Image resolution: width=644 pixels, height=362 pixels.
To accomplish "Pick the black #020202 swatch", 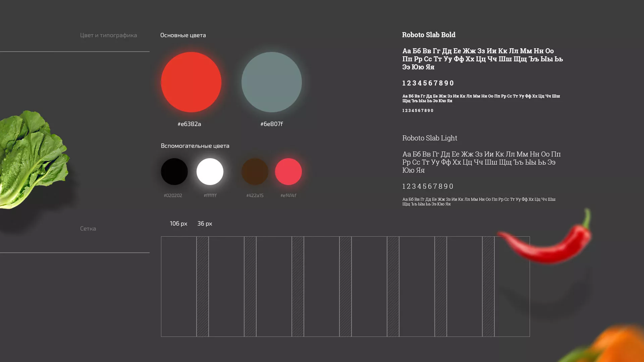I will (174, 172).
